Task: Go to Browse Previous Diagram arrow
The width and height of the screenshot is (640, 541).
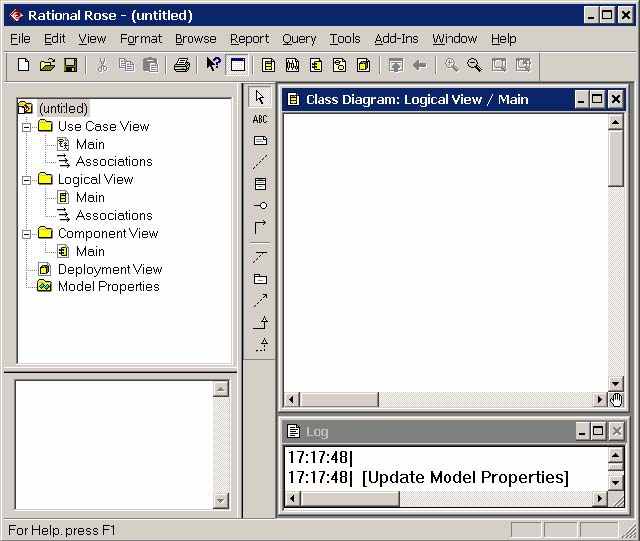Action: [419, 65]
